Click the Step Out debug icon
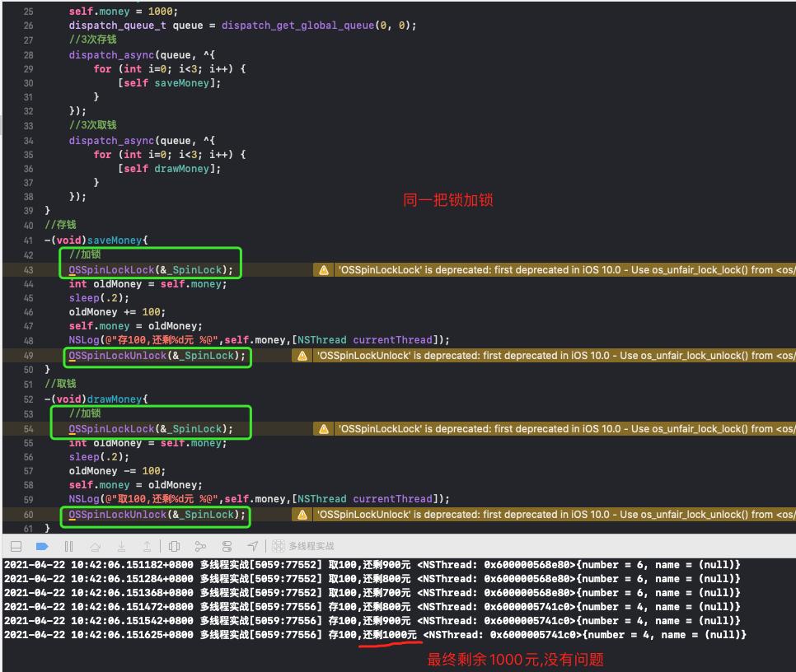This screenshot has width=796, height=672. (x=147, y=546)
